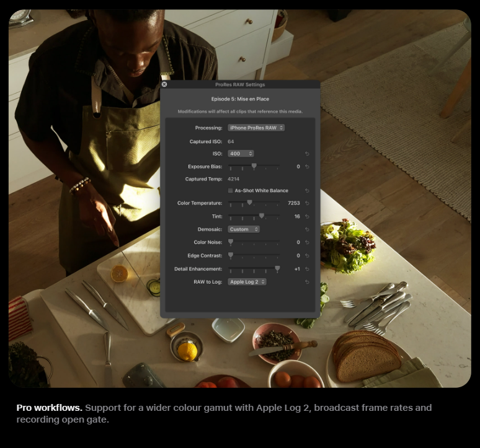Click the Tint slider handle

click(262, 216)
